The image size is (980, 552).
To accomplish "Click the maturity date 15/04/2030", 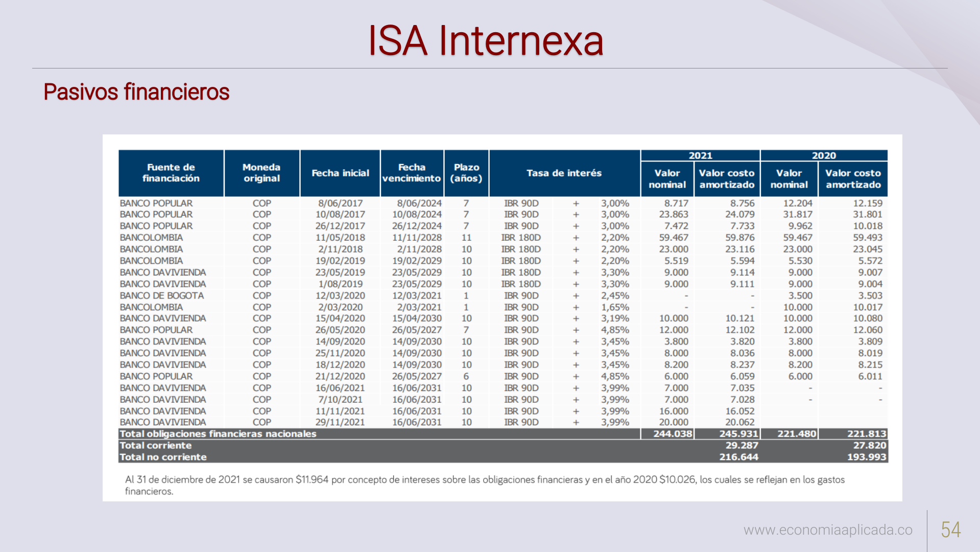I will [x=417, y=318].
